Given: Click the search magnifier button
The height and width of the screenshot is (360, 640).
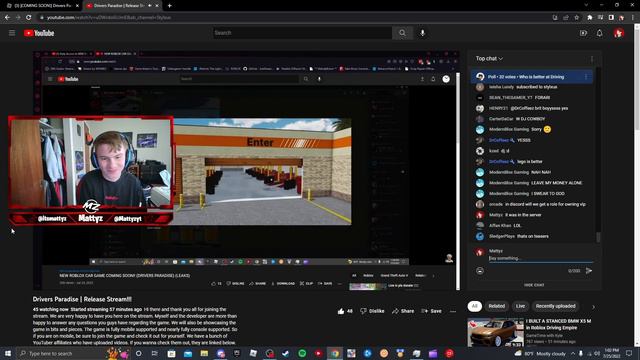Looking at the screenshot, I should [x=402, y=33].
